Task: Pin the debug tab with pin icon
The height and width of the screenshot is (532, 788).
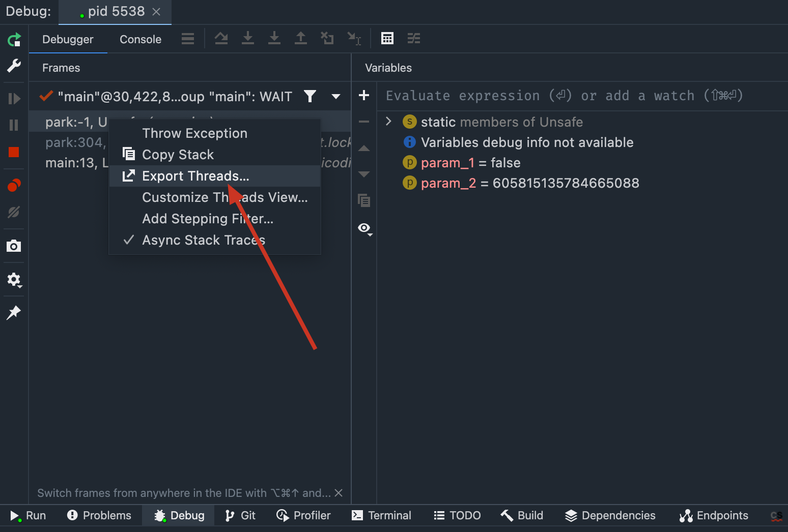Action: (14, 312)
